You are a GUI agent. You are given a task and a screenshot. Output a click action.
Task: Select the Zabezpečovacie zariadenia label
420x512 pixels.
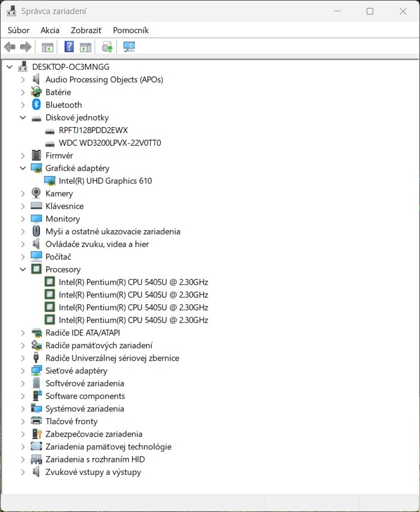point(94,434)
